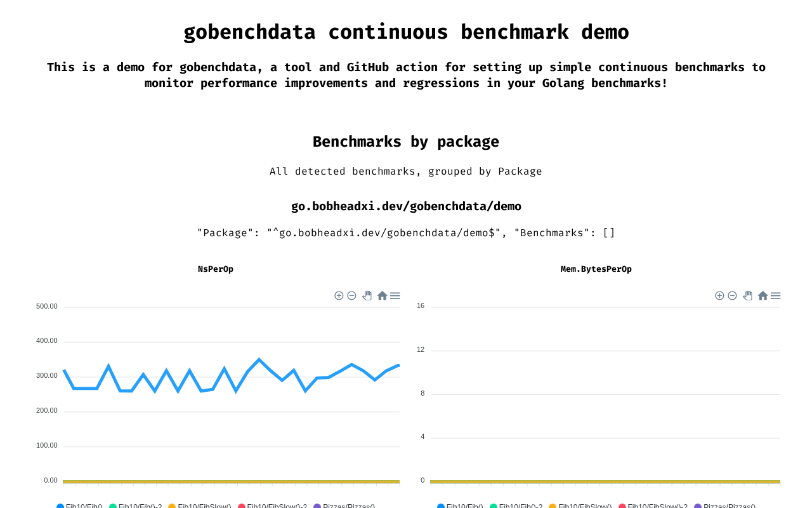Click the blue line in NsPerOp chart
Screen dimensions: 812x508
(x=259, y=359)
